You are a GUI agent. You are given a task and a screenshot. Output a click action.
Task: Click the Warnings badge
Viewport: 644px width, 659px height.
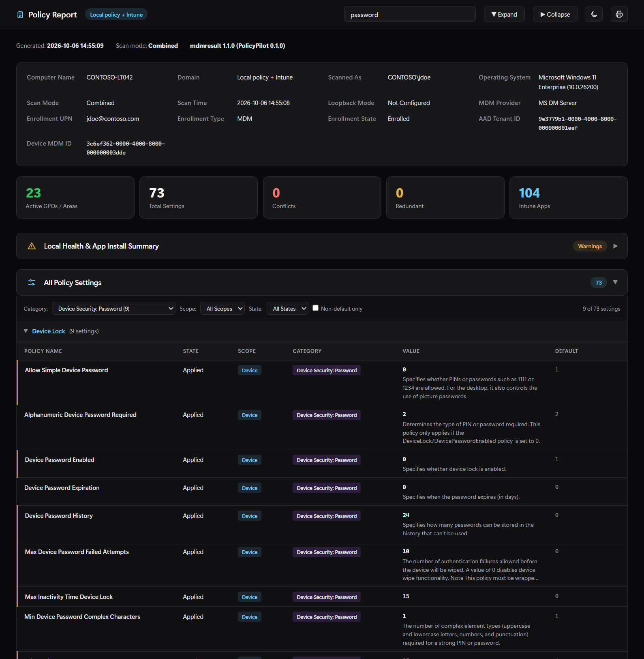(590, 246)
